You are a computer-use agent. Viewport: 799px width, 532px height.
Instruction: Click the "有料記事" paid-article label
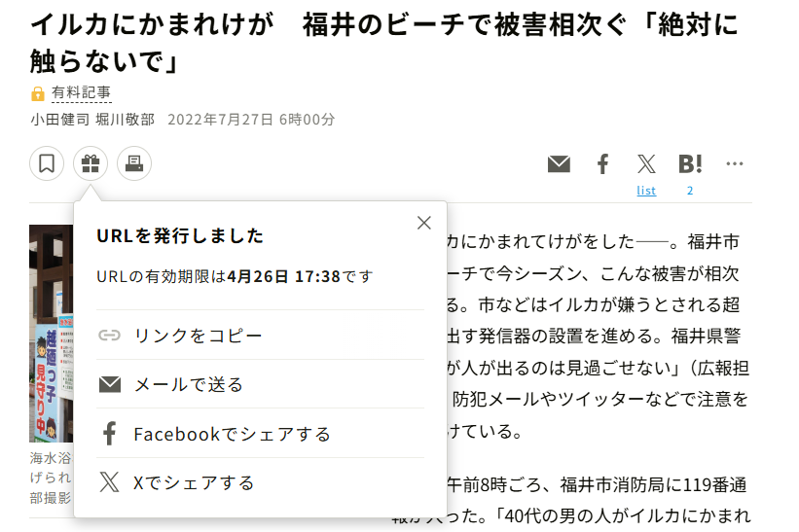coord(81,92)
